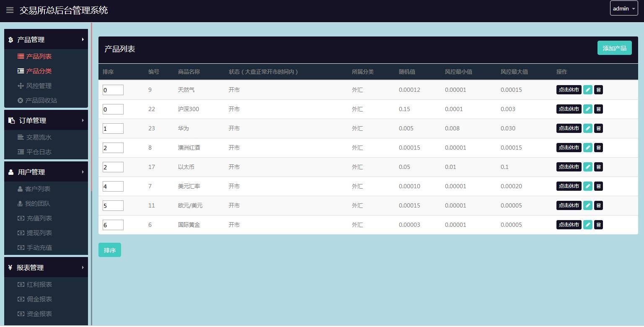Click the 排序 button below the table
This screenshot has width=644, height=327.
pyautogui.click(x=110, y=250)
